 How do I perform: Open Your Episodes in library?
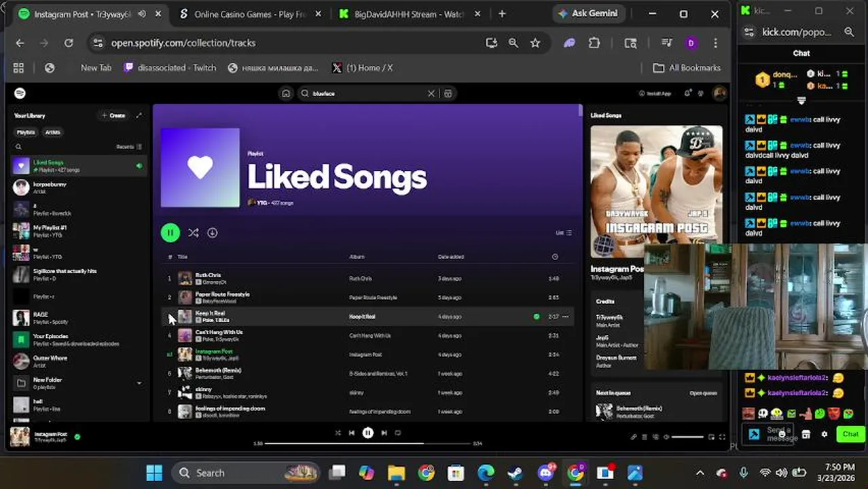(x=79, y=340)
